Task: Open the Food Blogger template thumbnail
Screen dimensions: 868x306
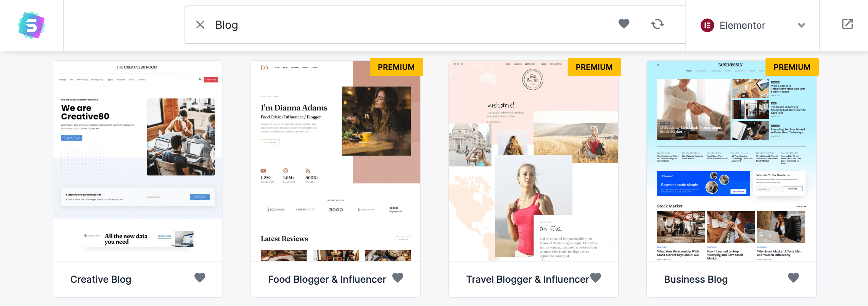Action: click(336, 161)
